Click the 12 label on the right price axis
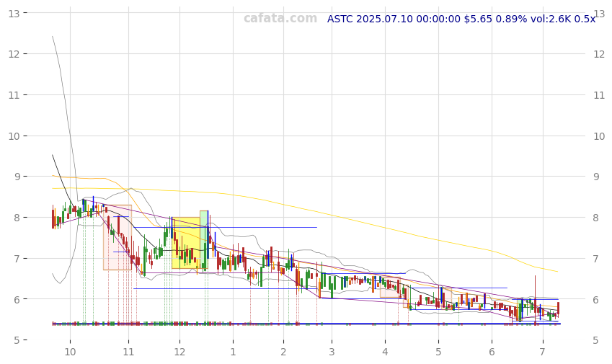Screen dimensions: 612x364 tap(599, 54)
